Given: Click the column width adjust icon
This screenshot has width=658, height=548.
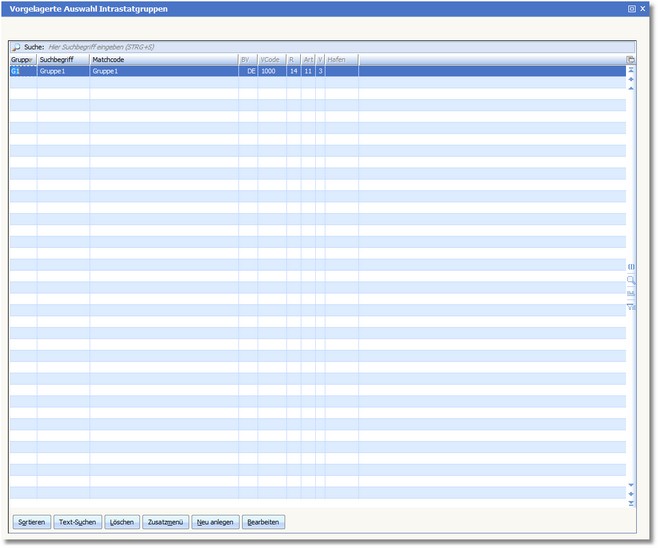Looking at the screenshot, I should (631, 267).
